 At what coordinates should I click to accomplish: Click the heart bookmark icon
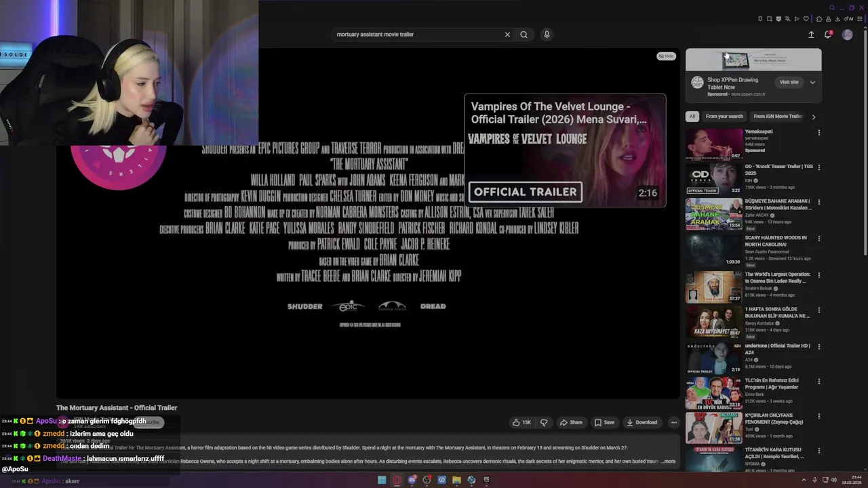tap(806, 19)
